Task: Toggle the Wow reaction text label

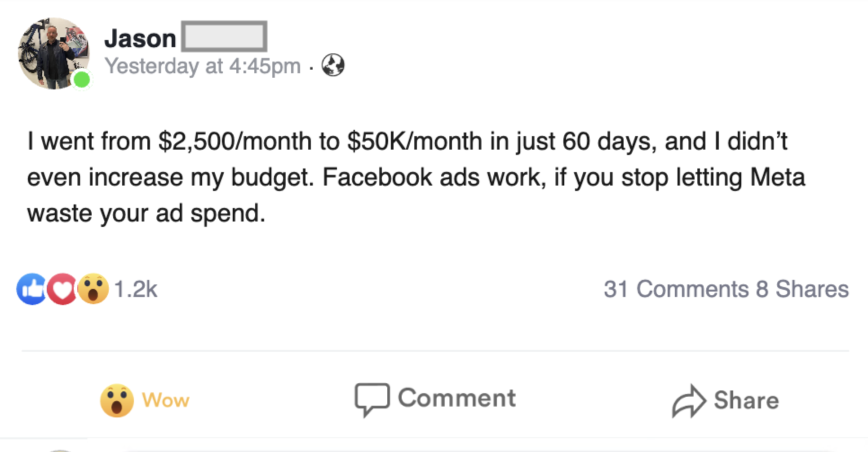Action: pos(166,400)
